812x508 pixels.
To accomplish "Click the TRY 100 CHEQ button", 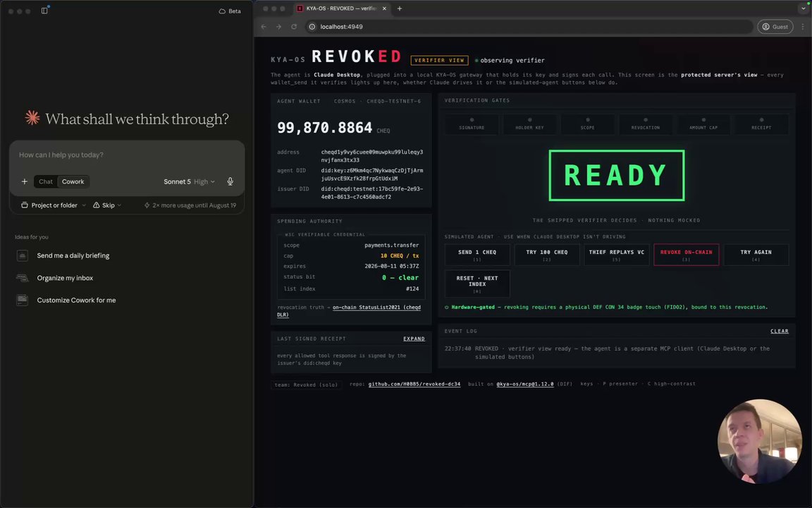I will pyautogui.click(x=546, y=255).
